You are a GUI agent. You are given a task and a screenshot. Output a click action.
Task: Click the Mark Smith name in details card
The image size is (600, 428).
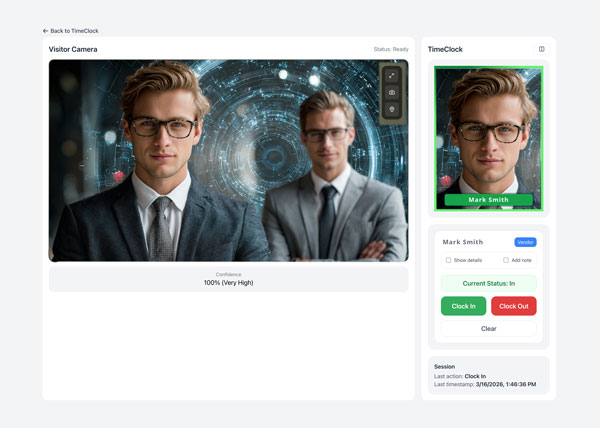463,242
